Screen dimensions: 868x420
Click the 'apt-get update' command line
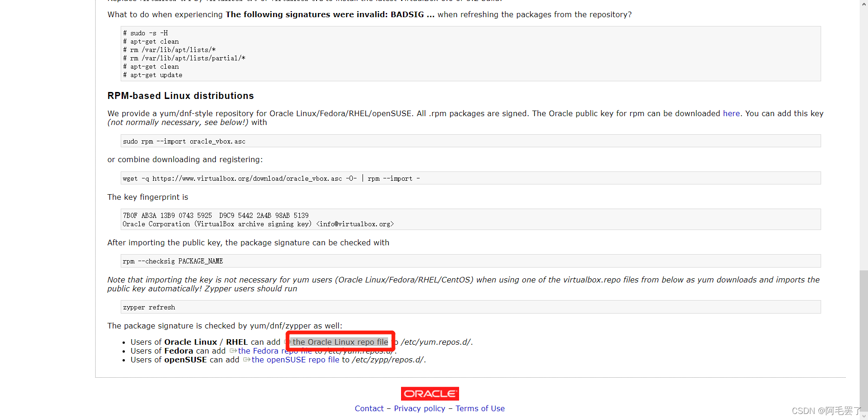pos(153,75)
